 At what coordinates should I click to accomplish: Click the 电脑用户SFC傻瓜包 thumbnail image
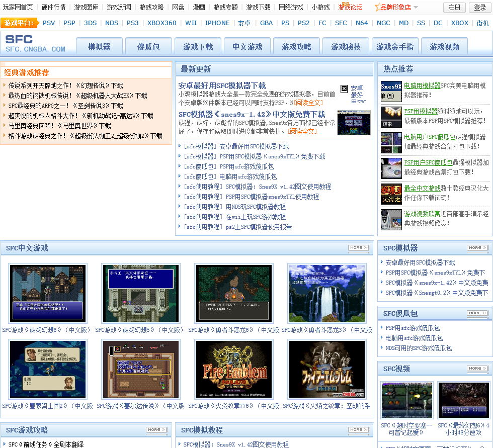coord(391,143)
